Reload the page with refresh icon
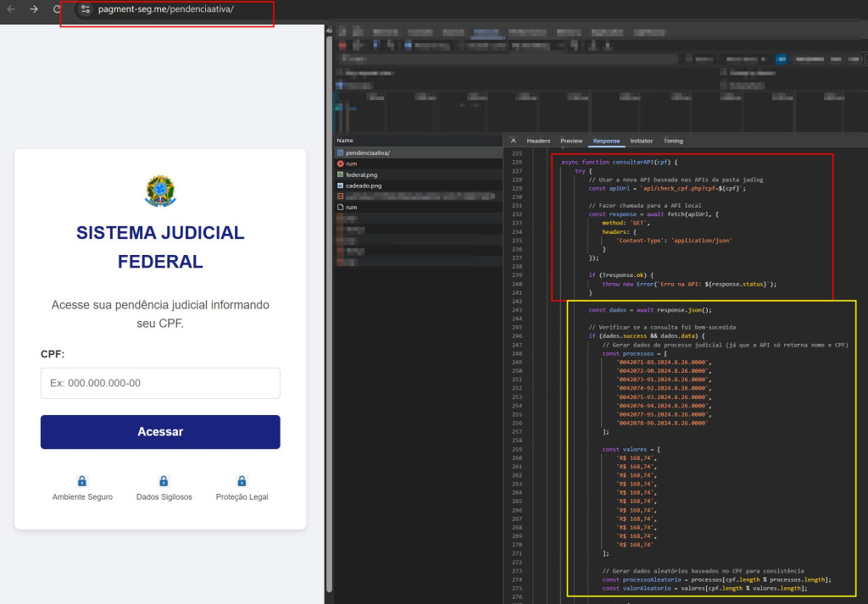The image size is (868, 604). pos(57,9)
